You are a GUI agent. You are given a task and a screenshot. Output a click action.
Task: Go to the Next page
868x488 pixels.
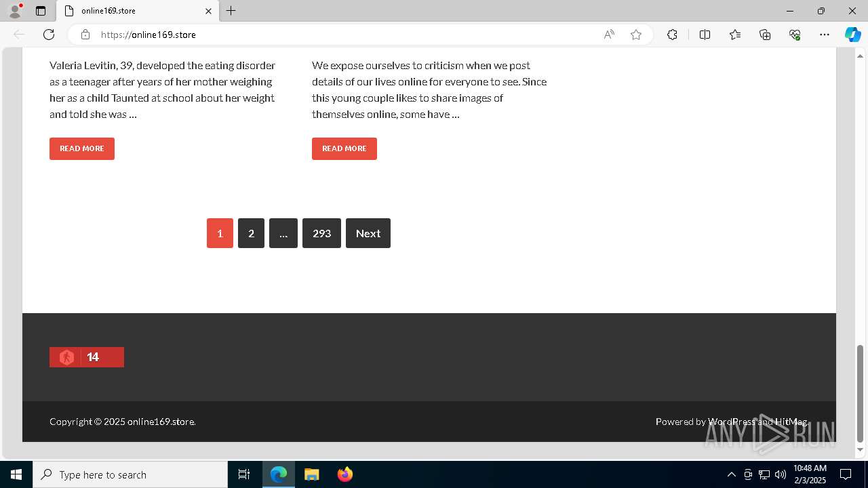pos(368,233)
